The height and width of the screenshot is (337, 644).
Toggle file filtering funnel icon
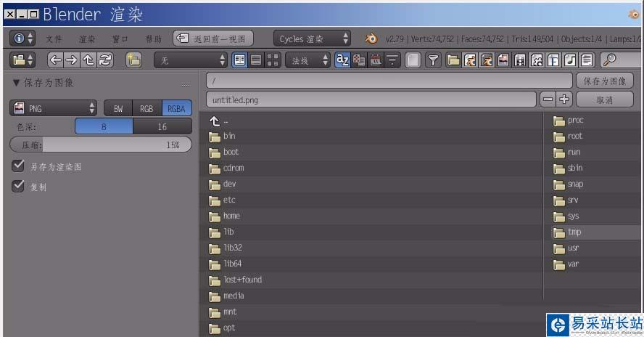433,60
